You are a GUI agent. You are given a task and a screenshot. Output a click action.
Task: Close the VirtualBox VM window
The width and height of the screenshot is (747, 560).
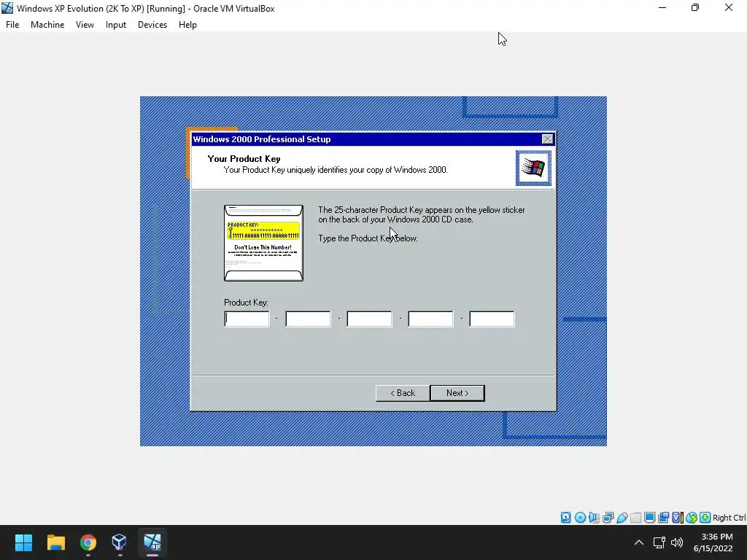[729, 8]
